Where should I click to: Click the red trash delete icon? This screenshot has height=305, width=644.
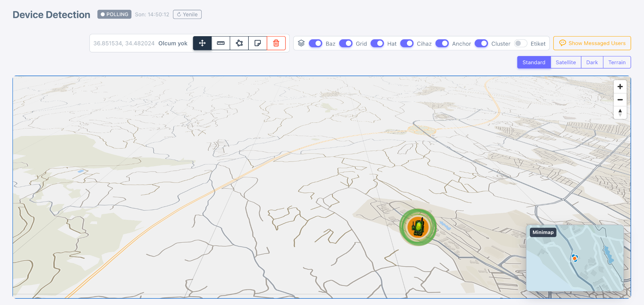click(276, 43)
